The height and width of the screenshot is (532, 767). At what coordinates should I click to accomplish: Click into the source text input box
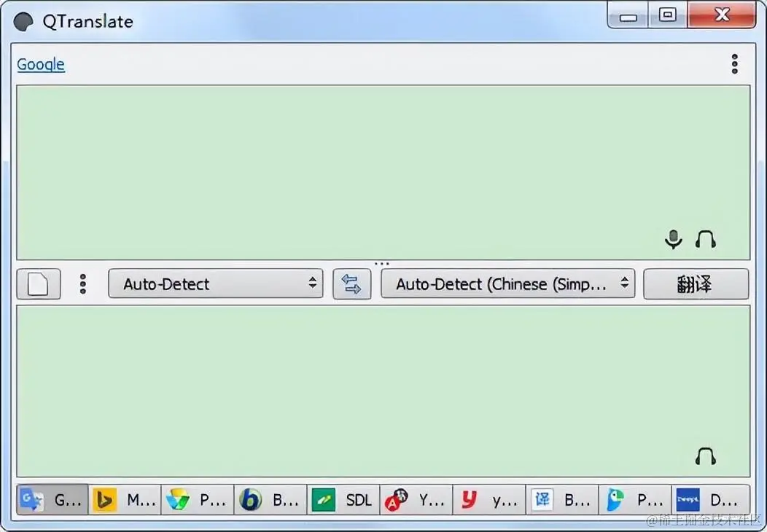383,172
